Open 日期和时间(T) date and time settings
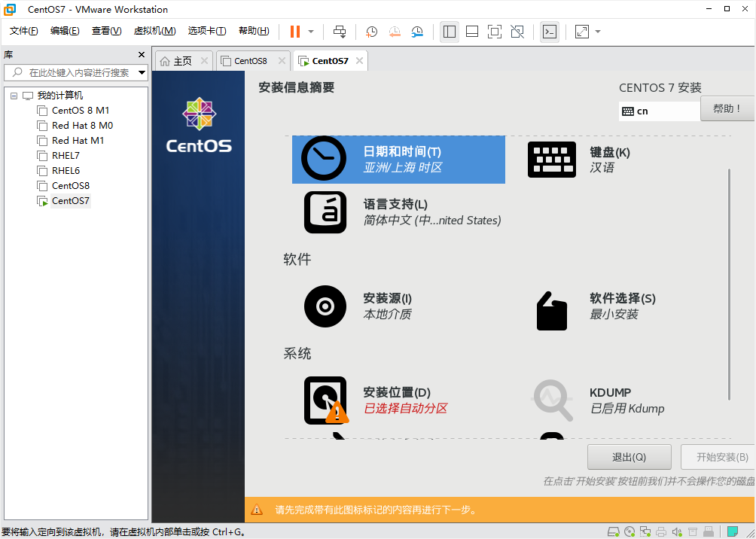Image resolution: width=756 pixels, height=539 pixels. [399, 159]
